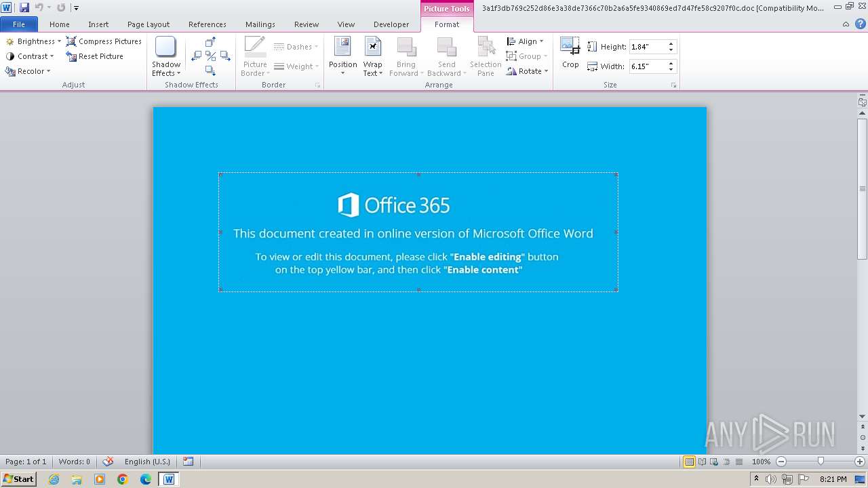Click the Office 365 picture in document
Image resolution: width=868 pixels, height=488 pixels.
pyautogui.click(x=418, y=232)
